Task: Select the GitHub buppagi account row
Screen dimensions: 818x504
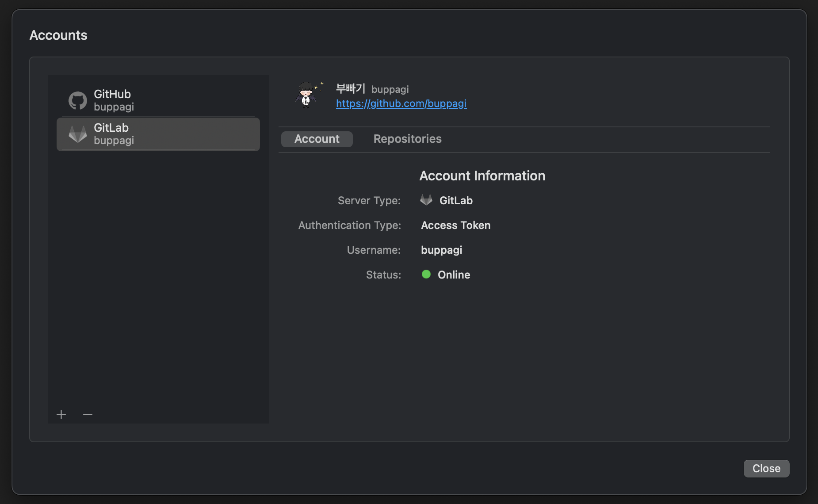Action: tap(158, 100)
